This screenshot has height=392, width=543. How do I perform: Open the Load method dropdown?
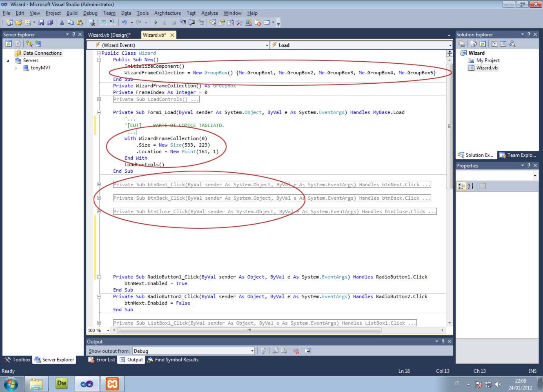pyautogui.click(x=450, y=45)
